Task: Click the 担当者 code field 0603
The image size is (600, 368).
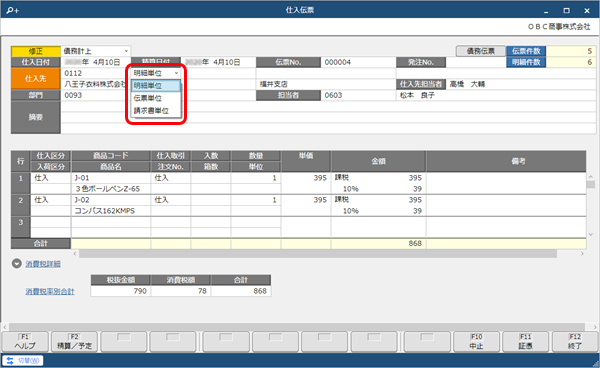Action: 358,95
